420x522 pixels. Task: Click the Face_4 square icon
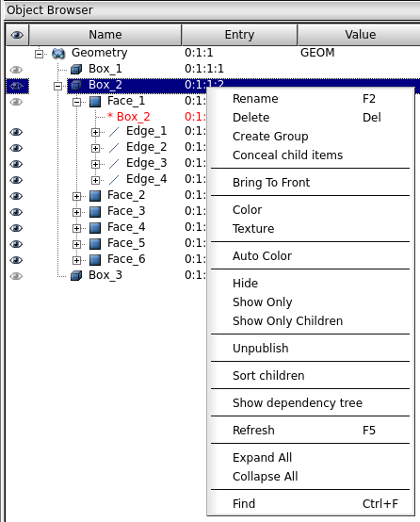click(95, 228)
